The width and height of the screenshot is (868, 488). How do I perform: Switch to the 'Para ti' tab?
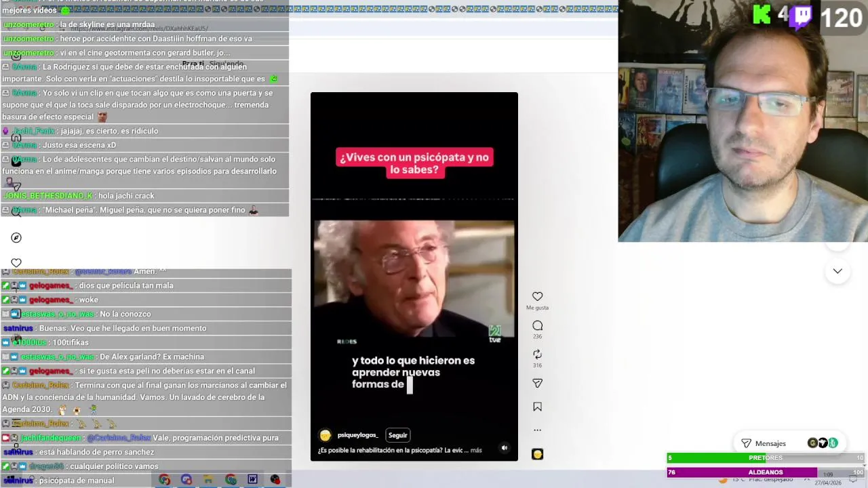point(193,64)
